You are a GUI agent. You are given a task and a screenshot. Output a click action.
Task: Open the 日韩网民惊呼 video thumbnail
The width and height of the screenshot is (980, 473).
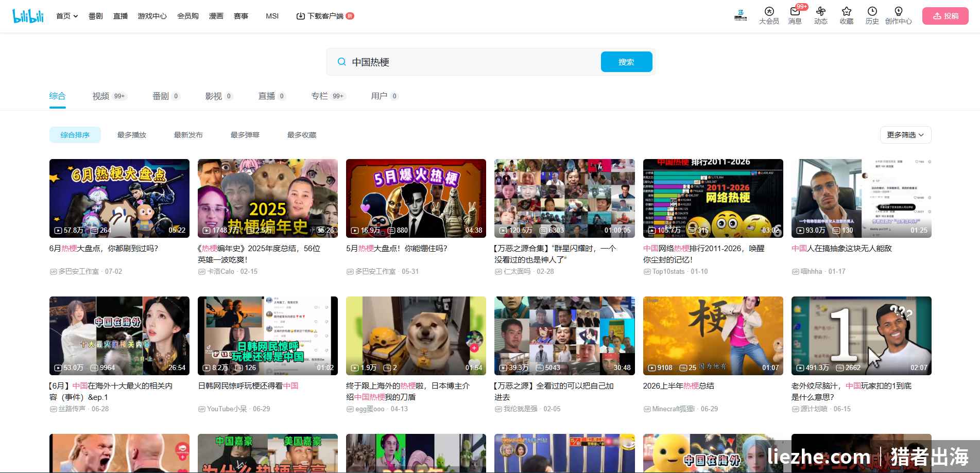point(268,336)
